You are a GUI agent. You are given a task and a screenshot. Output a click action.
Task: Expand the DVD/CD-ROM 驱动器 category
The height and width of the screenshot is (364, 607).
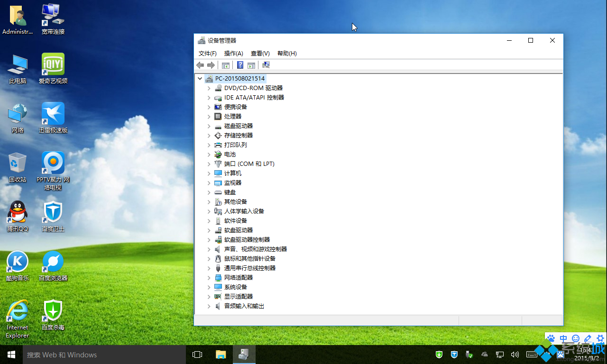coord(209,88)
